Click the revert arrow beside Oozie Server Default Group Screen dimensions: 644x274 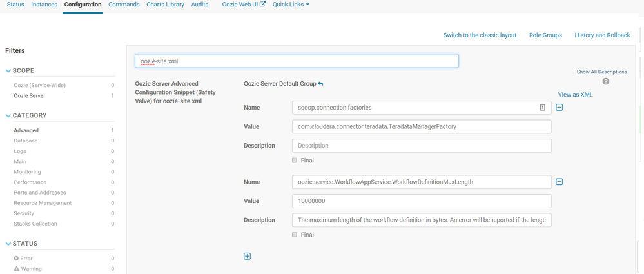point(321,84)
